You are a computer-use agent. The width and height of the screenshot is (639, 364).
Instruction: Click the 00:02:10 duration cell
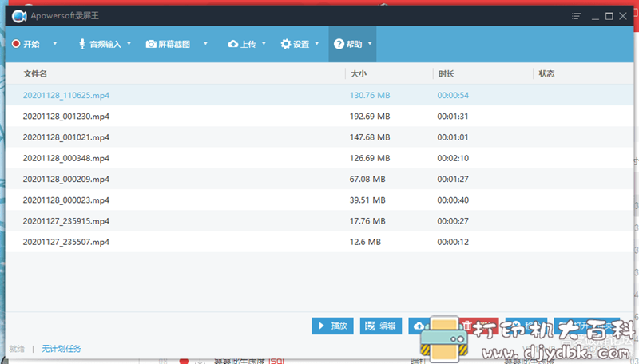[453, 158]
